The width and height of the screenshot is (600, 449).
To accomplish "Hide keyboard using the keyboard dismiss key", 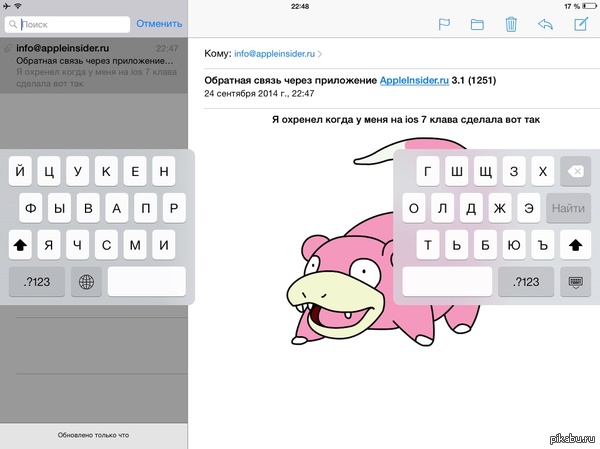I will pos(575,281).
